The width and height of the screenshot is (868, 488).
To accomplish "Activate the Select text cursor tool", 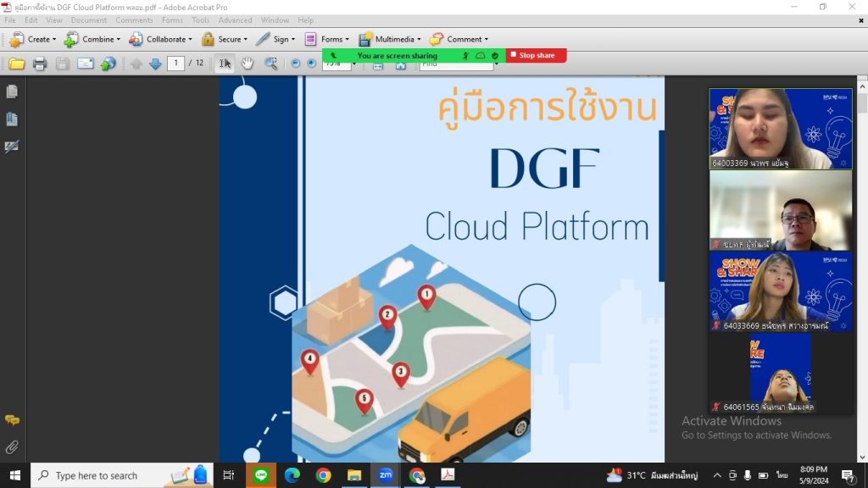I will point(225,64).
